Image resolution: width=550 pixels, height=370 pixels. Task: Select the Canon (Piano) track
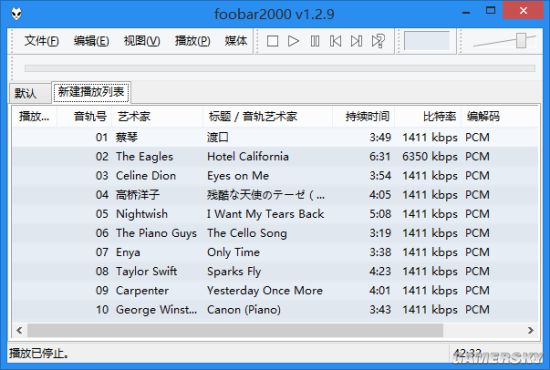[x=275, y=309]
